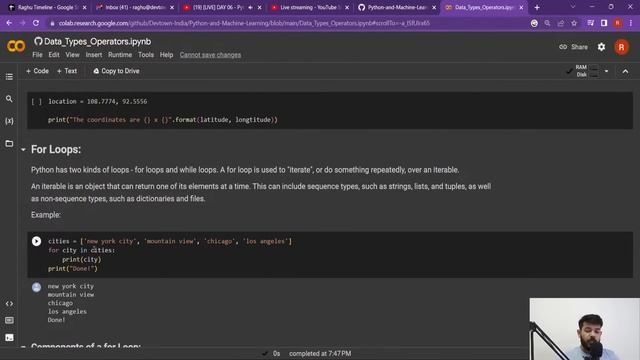This screenshot has height=360, width=640.
Task: Click the Cannot save changes link
Action: [210, 55]
